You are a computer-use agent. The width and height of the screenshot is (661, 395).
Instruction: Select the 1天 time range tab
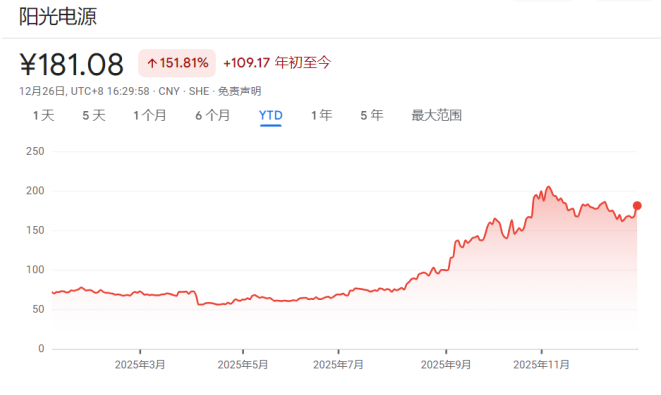pos(43,115)
